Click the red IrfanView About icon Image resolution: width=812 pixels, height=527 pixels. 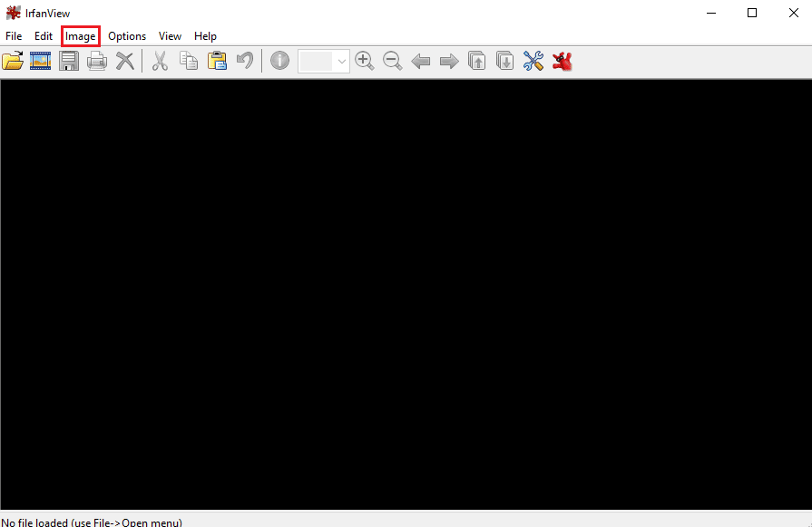coord(562,61)
